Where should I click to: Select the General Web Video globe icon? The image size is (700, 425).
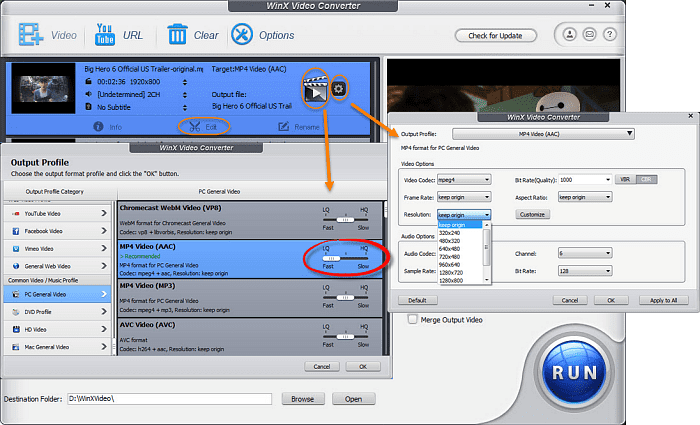[16, 266]
